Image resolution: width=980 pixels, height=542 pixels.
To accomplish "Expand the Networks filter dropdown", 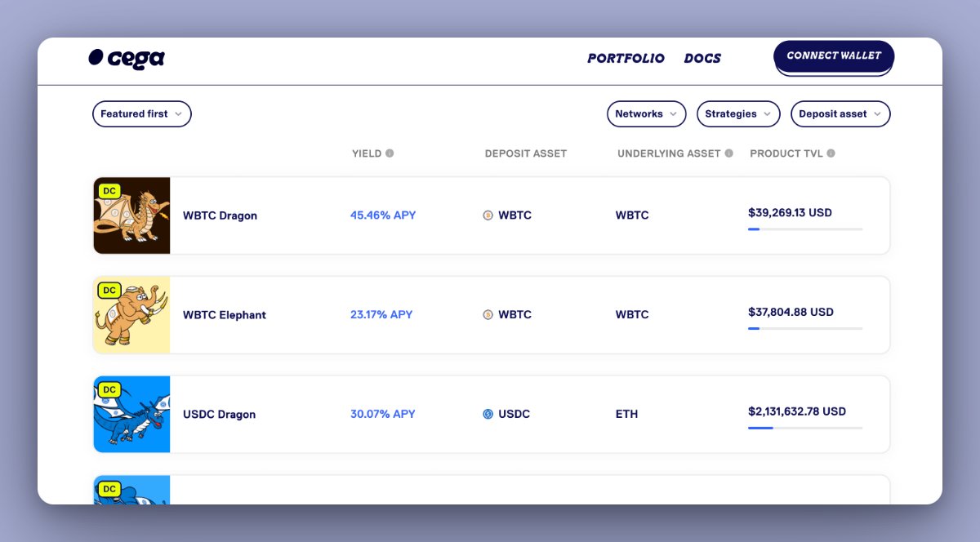I will [x=647, y=114].
